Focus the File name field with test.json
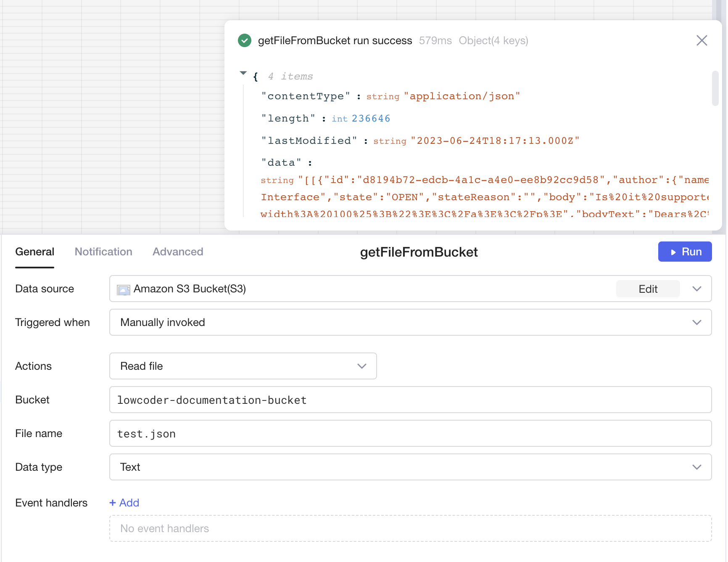 (x=410, y=434)
